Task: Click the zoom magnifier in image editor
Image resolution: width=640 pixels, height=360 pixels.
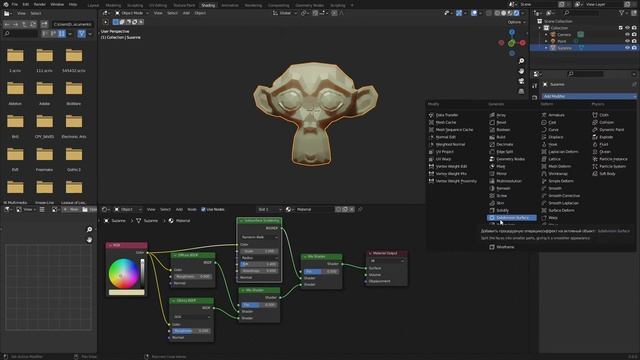Action: [89, 229]
